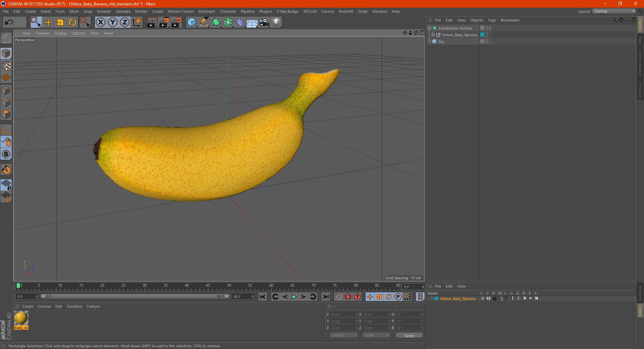Click the Undo arrow icon
Screen dimensions: 644x349
[x=9, y=22]
